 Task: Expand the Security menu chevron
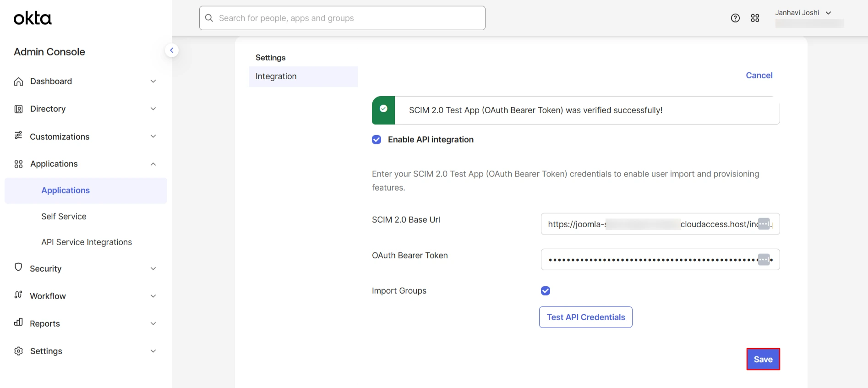153,268
